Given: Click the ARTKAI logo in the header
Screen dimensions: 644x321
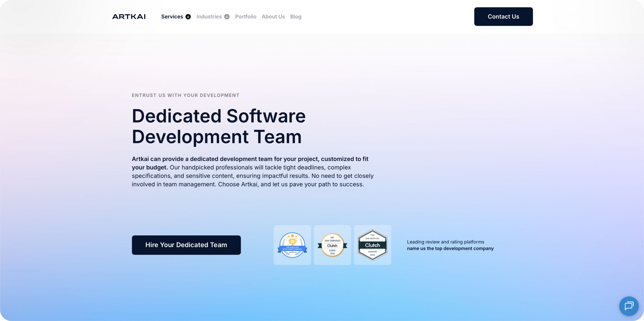Looking at the screenshot, I should pos(129,17).
